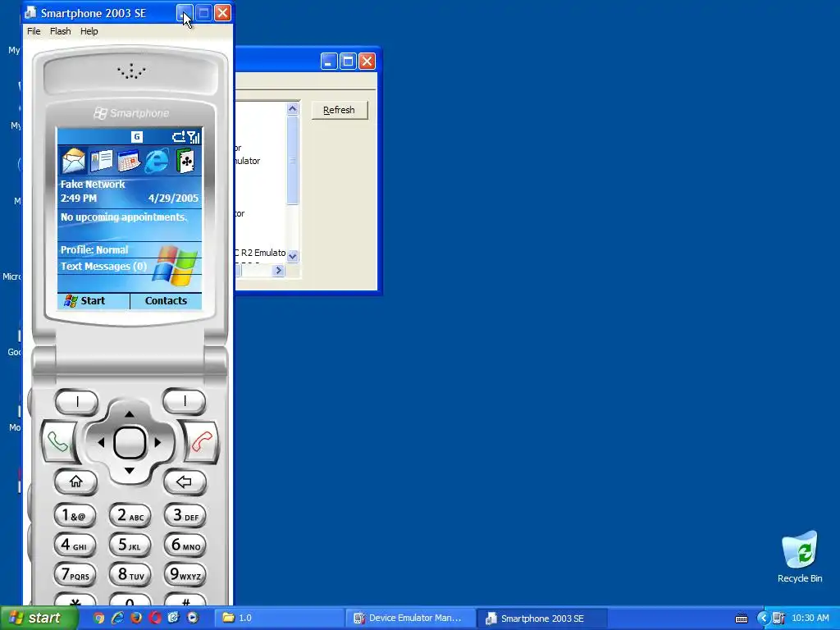
Task: Click the vertical scrollbar thumb in emulator list
Action: (293, 160)
